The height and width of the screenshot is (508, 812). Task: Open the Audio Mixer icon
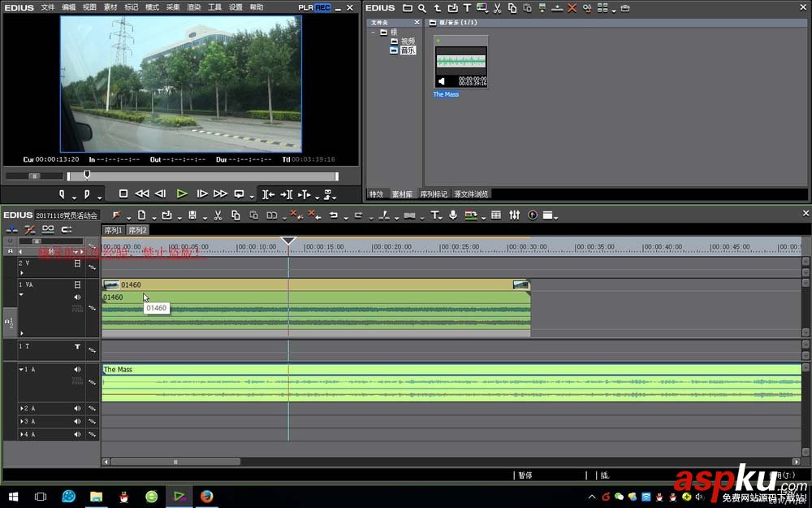[x=514, y=215]
